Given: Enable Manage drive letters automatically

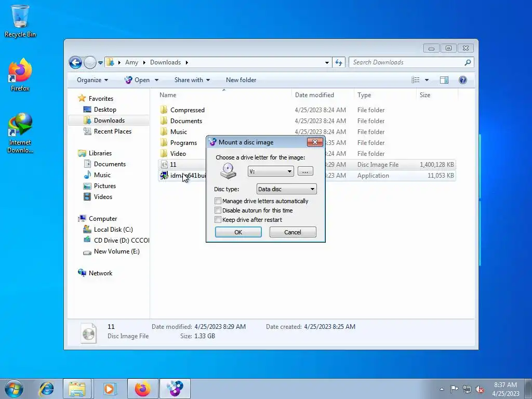Looking at the screenshot, I should click(x=218, y=201).
